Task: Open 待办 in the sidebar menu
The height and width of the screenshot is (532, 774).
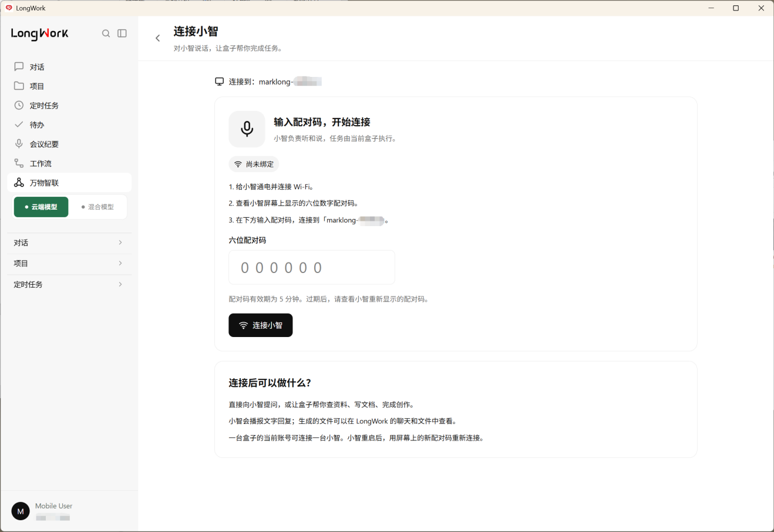Action: 69,124
